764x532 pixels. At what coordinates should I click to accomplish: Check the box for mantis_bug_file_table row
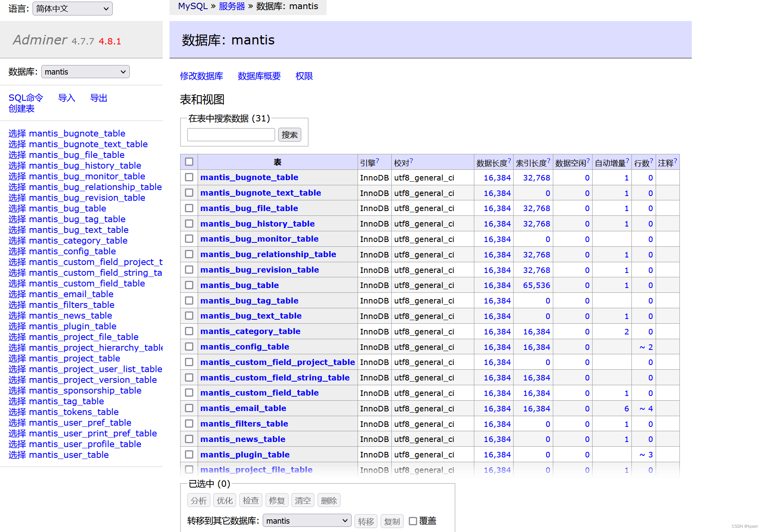(x=189, y=208)
